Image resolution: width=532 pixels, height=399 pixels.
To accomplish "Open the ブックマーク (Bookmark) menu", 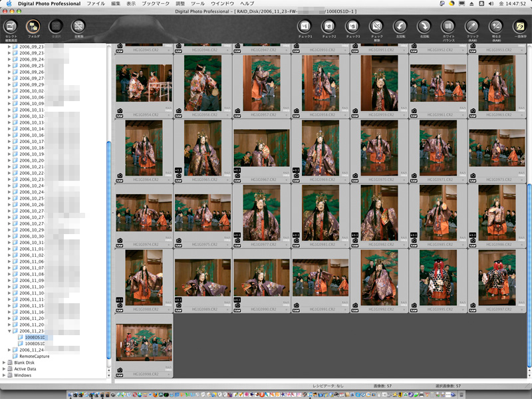I will click(x=156, y=3).
